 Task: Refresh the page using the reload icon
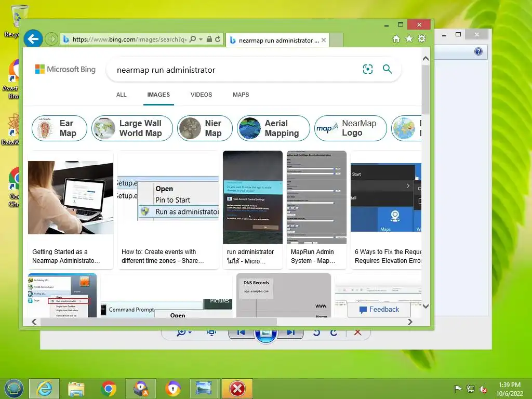click(218, 39)
